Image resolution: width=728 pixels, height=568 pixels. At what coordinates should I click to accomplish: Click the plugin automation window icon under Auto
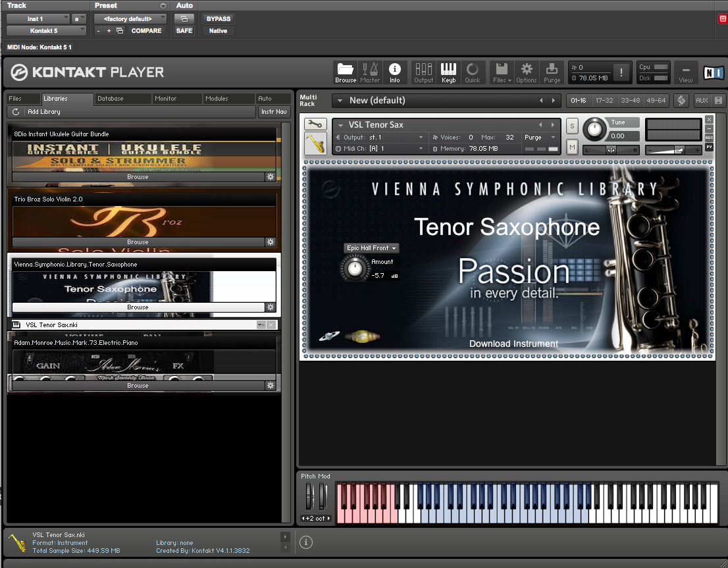[x=184, y=19]
